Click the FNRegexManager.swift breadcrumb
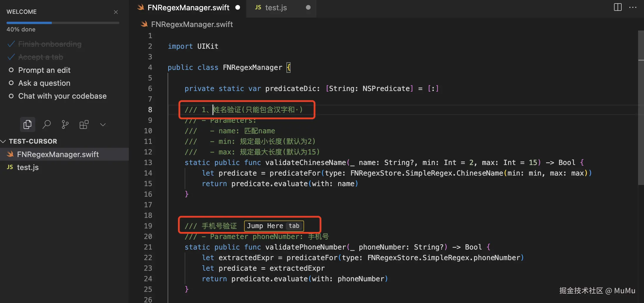This screenshot has height=303, width=644. [192, 24]
